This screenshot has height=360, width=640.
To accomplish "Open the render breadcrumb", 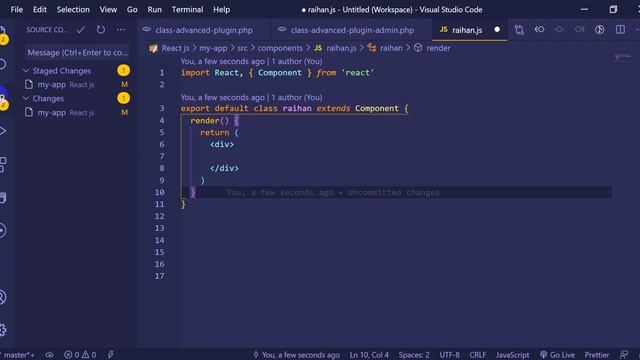I will [x=438, y=48].
